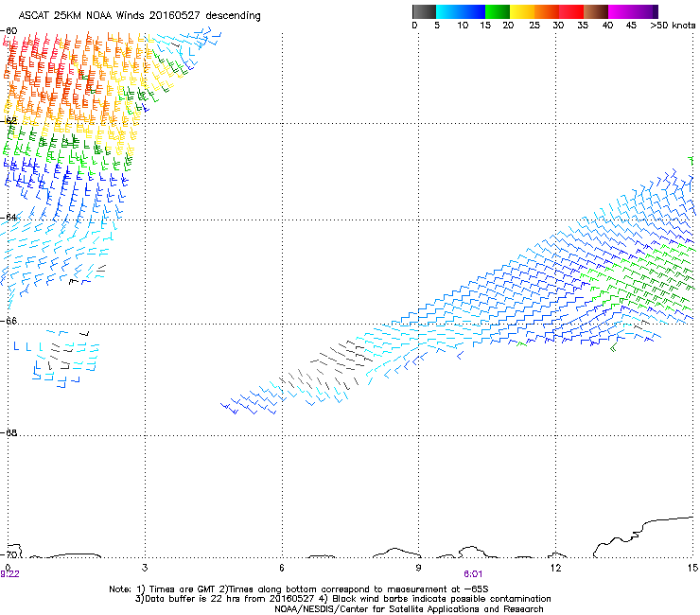700x615 pixels.
Task: Click the legend scale value '5'
Action: pyautogui.click(x=437, y=26)
